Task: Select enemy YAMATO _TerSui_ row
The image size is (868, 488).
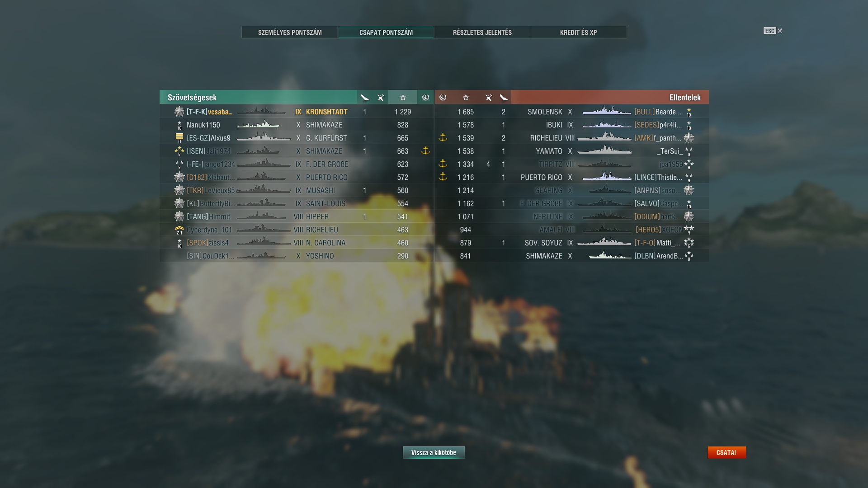Action: click(x=572, y=151)
